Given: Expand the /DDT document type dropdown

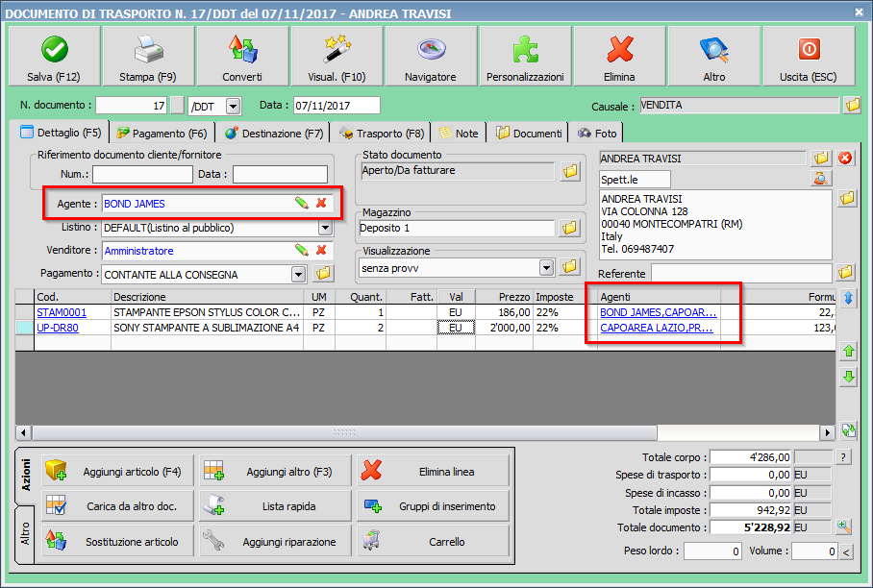Looking at the screenshot, I should click(234, 106).
